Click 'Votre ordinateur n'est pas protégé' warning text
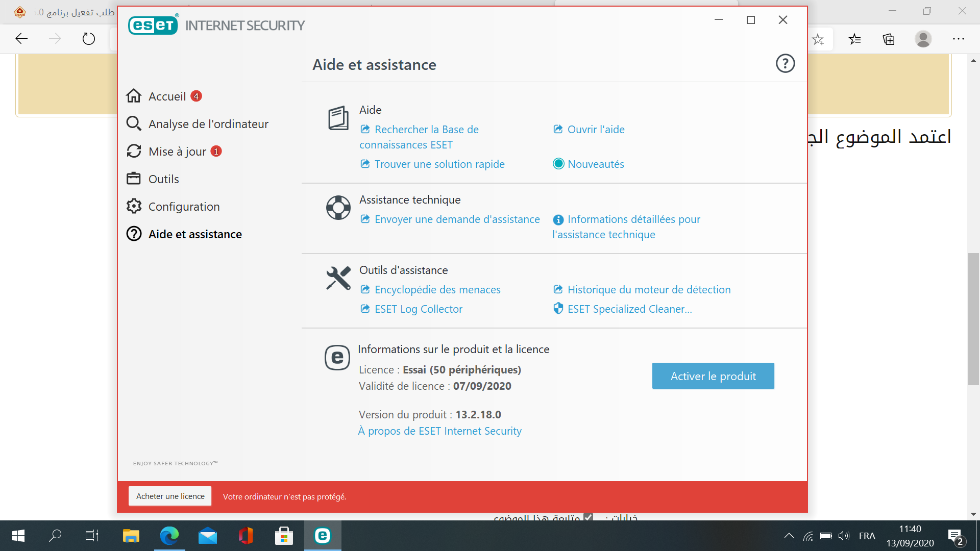The width and height of the screenshot is (980, 551). tap(284, 497)
